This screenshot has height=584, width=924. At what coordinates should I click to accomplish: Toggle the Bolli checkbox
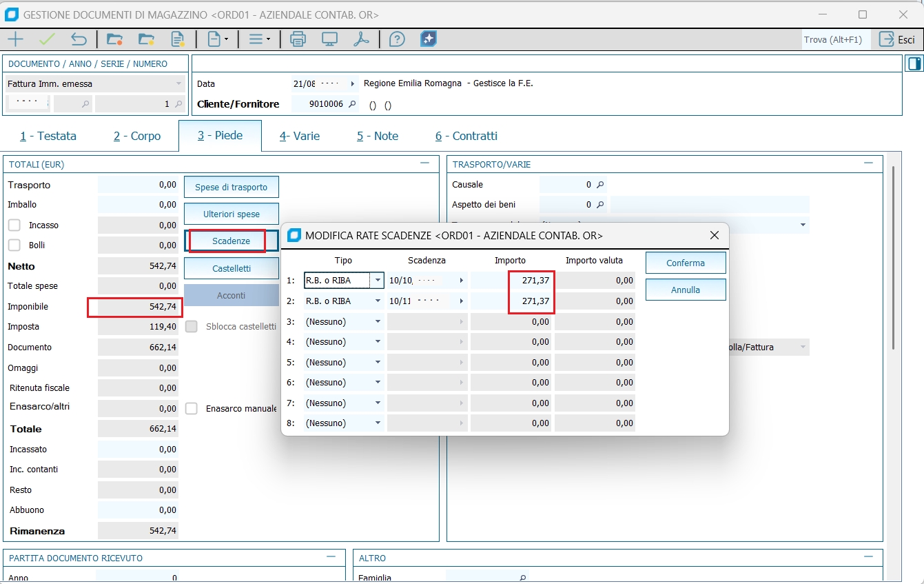point(14,245)
